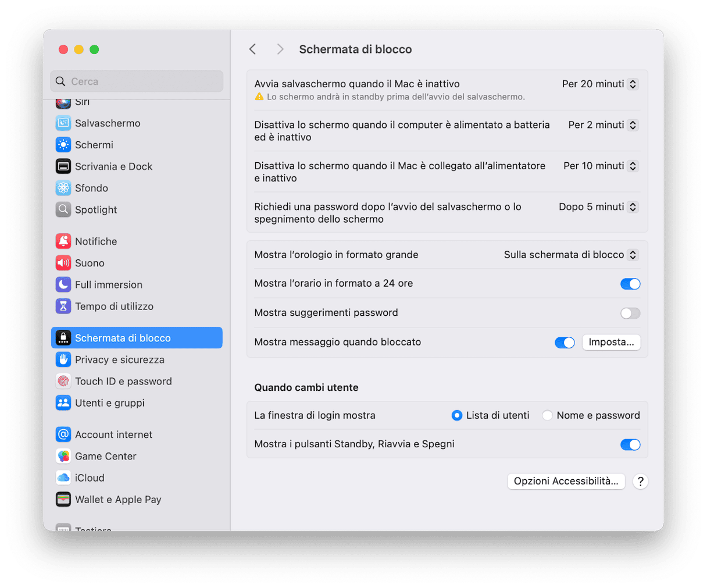The height and width of the screenshot is (588, 707).
Task: Click the Schermata di blocco title
Action: (355, 49)
